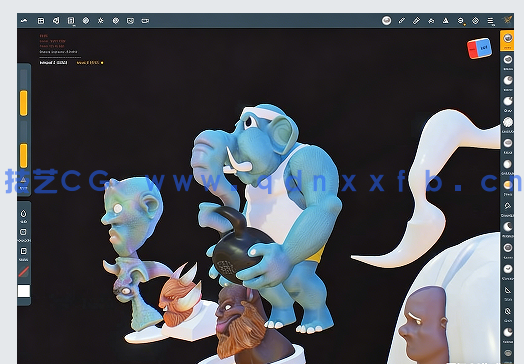Image resolution: width=524 pixels, height=364 pixels.
Task: Open the camera settings icon in top bar
Action: point(145,21)
